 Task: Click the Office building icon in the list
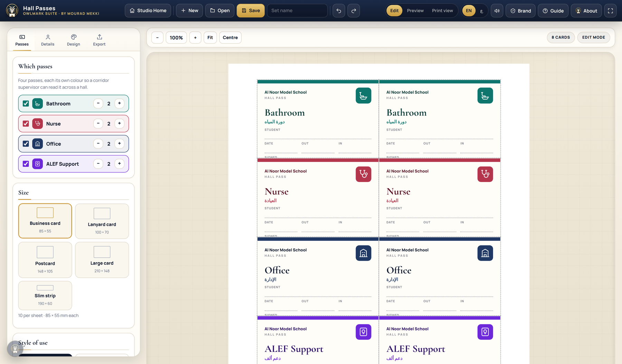37,144
